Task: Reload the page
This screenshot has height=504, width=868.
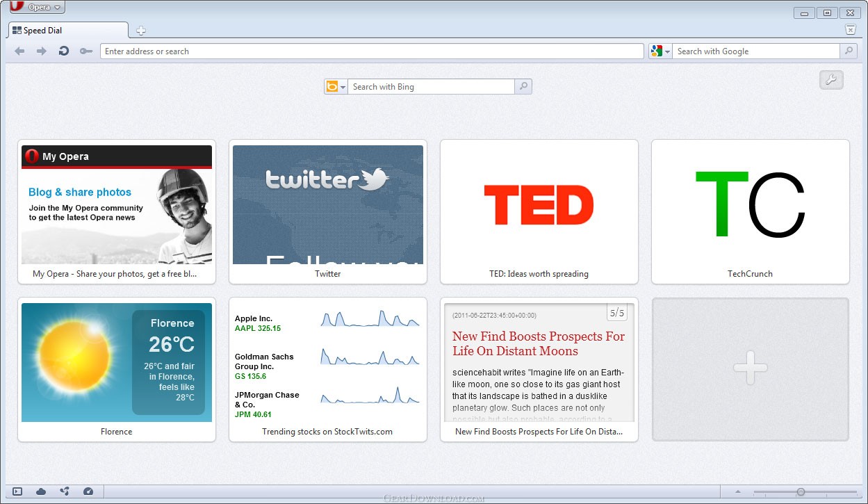Action: point(63,51)
